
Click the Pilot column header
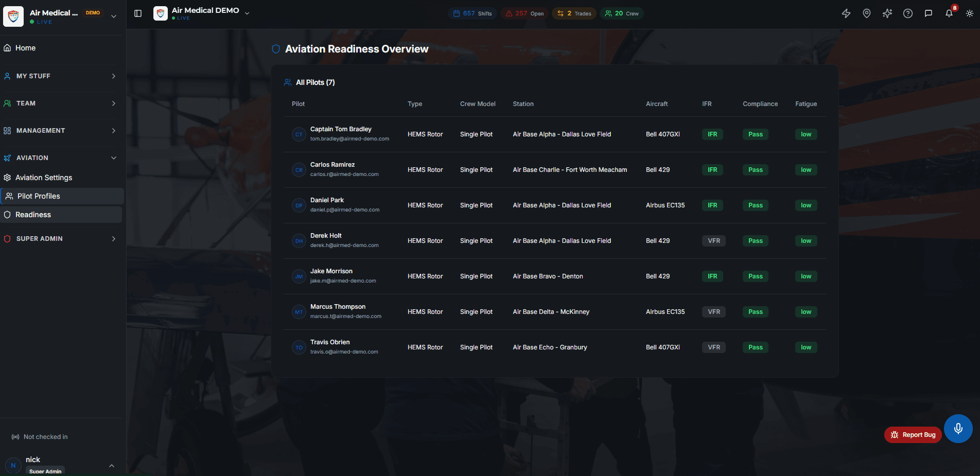coord(298,104)
